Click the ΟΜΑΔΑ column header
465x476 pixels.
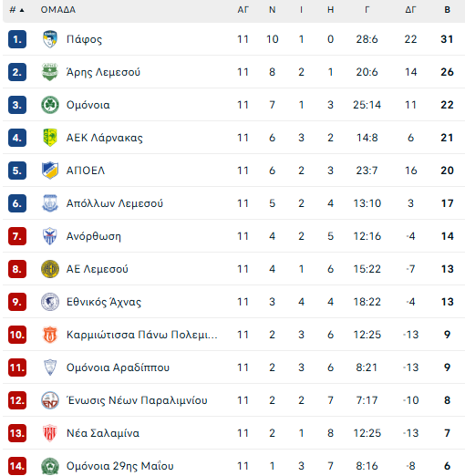[58, 10]
